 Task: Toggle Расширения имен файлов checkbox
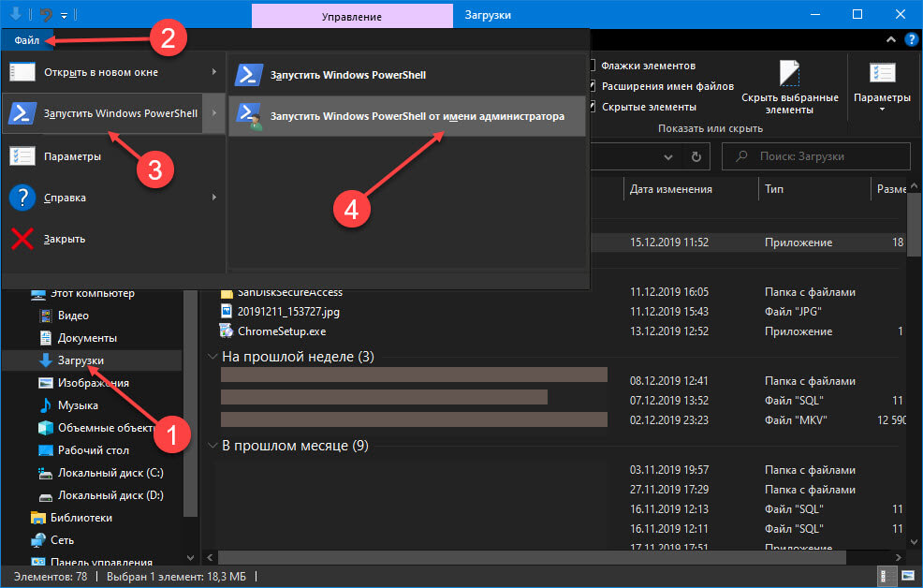pos(593,86)
